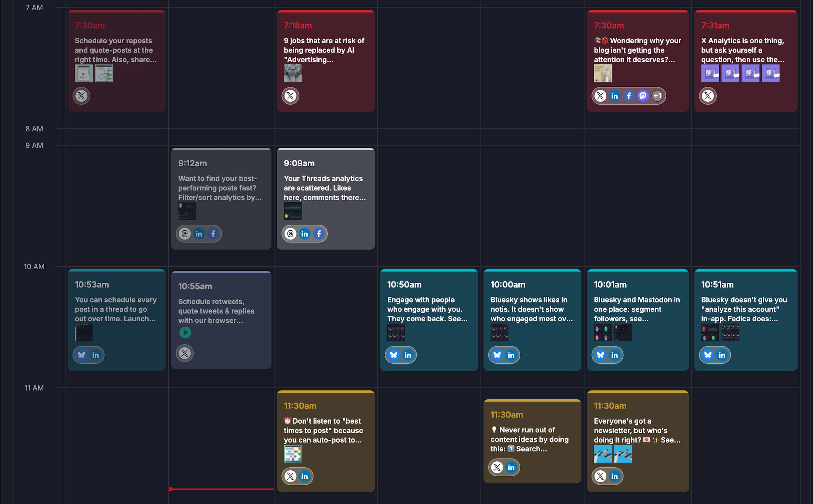Click the X icon on 7:18am post

[290, 96]
